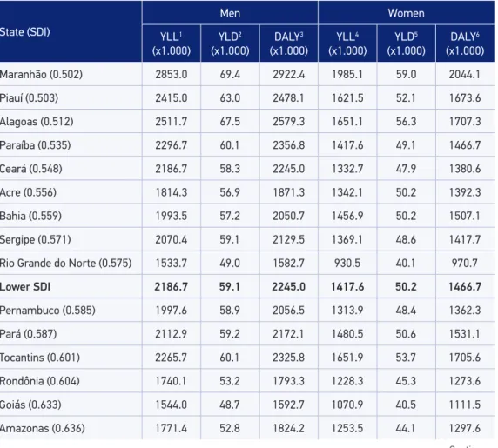The image size is (498, 448).
Task: Click Pará men DALY value 2172.1
Action: tap(288, 334)
